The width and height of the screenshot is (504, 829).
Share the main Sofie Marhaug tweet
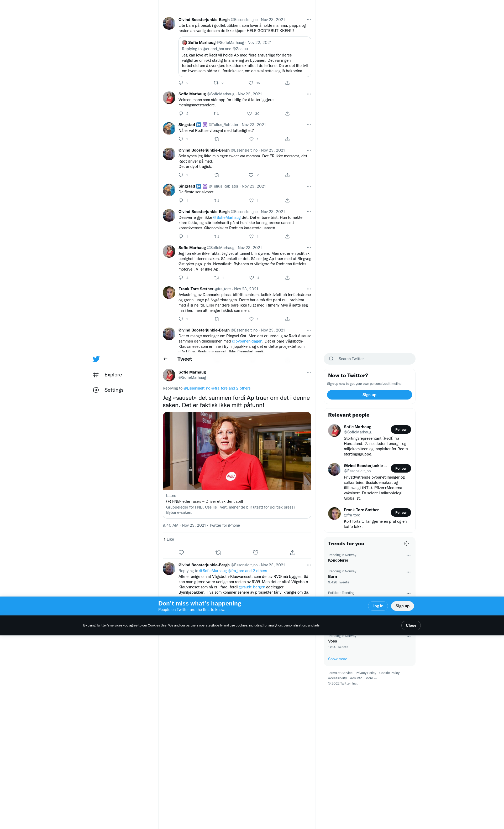292,552
